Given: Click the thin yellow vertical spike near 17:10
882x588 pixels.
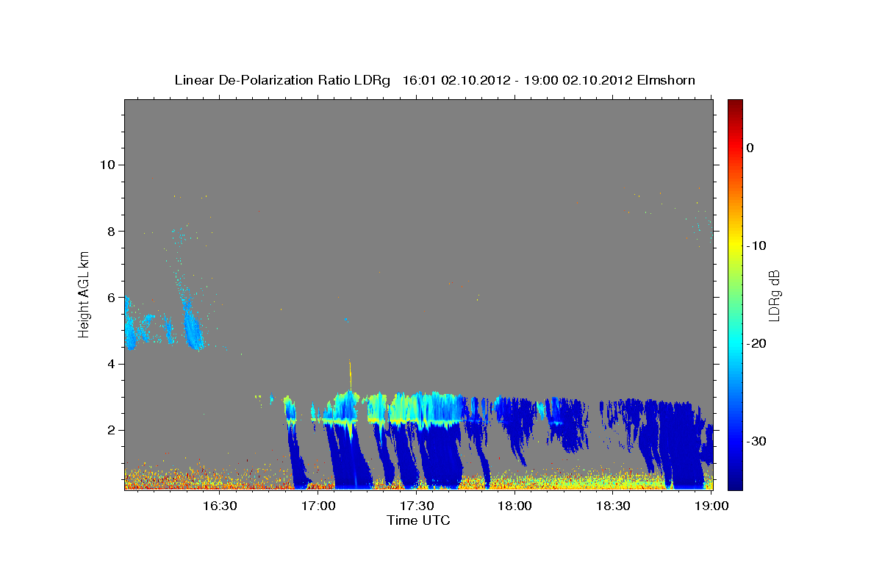Looking at the screenshot, I should 350,373.
